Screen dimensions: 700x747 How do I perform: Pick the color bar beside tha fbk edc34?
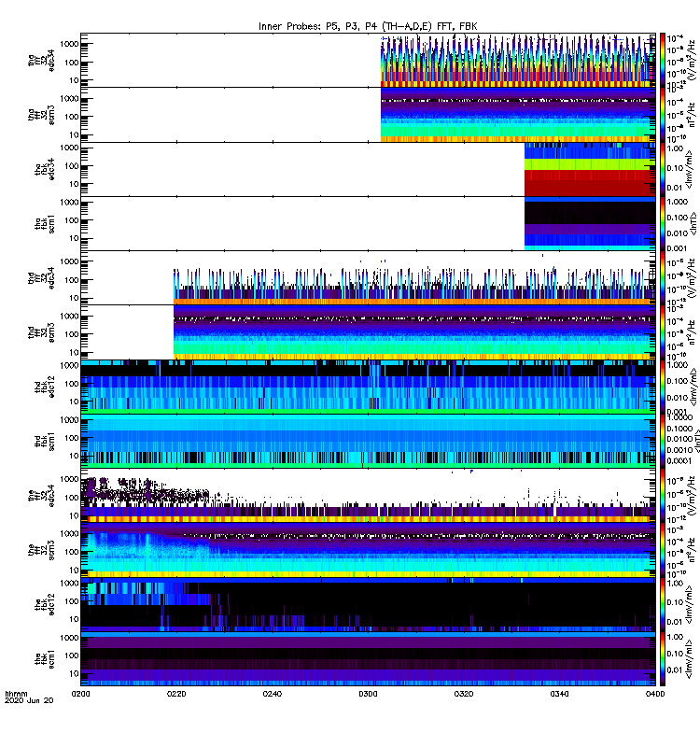pos(663,169)
